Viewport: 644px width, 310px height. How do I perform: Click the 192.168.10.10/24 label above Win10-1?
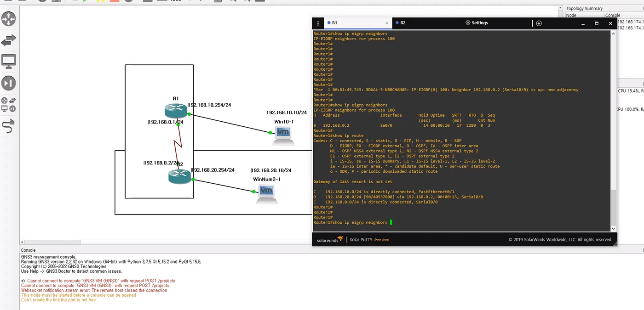287,113
